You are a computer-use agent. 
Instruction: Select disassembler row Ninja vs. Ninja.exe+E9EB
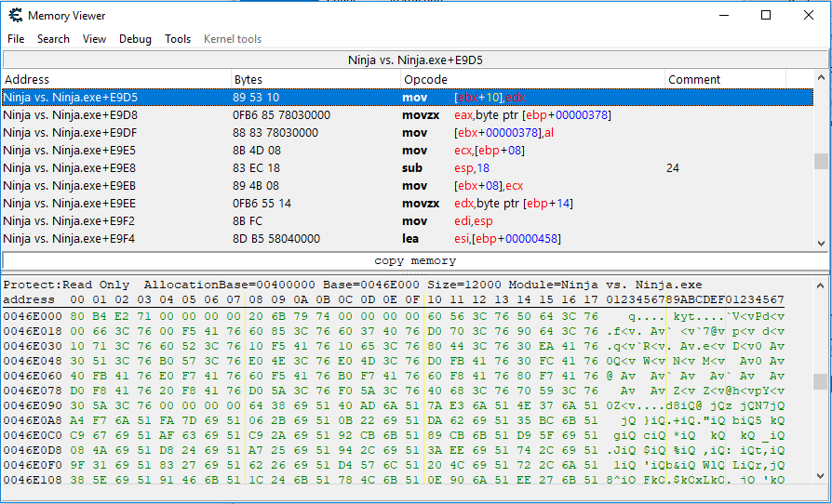click(x=408, y=185)
